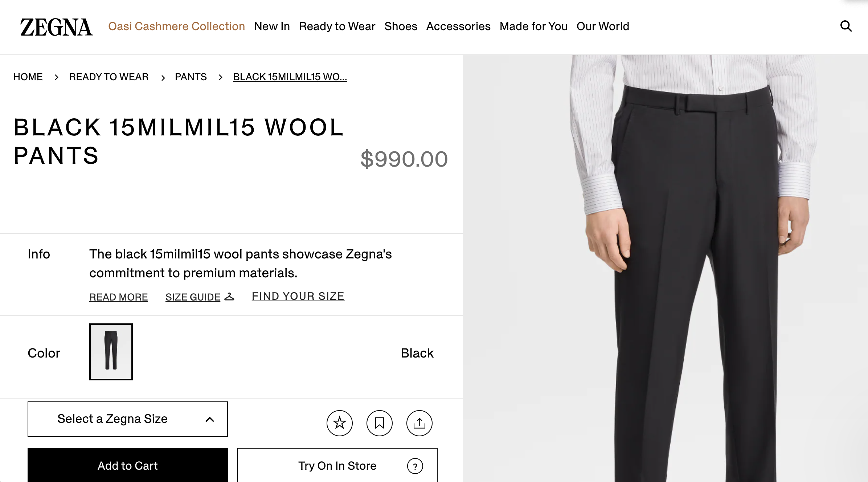The height and width of the screenshot is (482, 868).
Task: Toggle bookmark saved state for pants
Action: click(380, 423)
